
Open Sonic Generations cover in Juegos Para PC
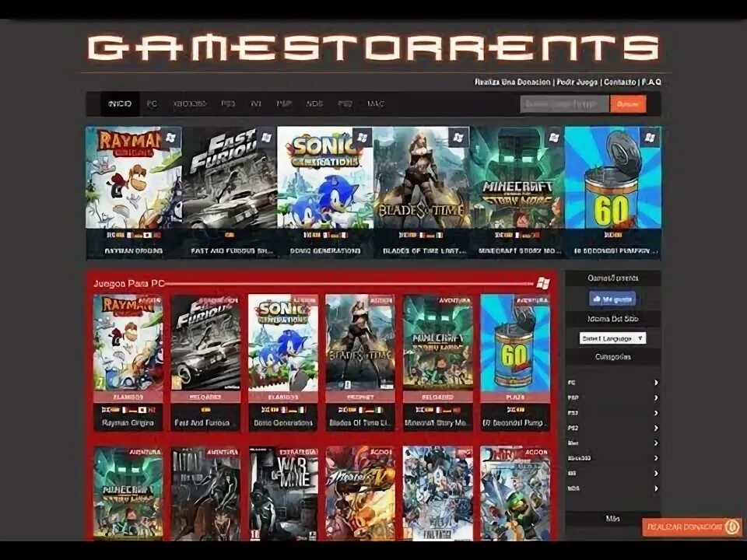pyautogui.click(x=283, y=343)
